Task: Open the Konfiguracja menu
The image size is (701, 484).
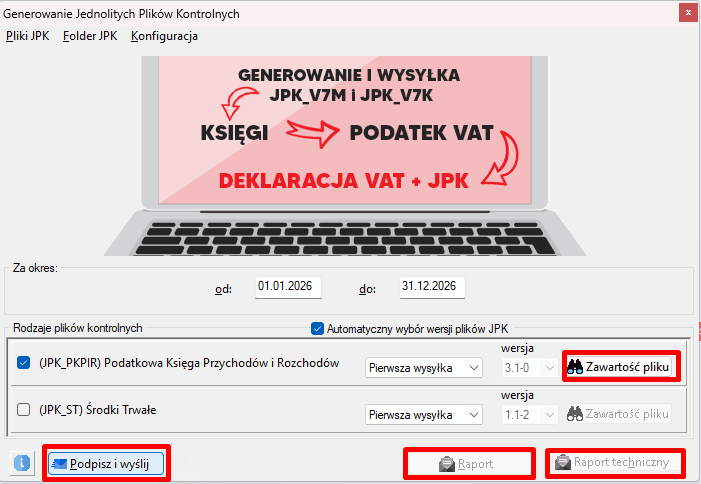Action: tap(164, 36)
